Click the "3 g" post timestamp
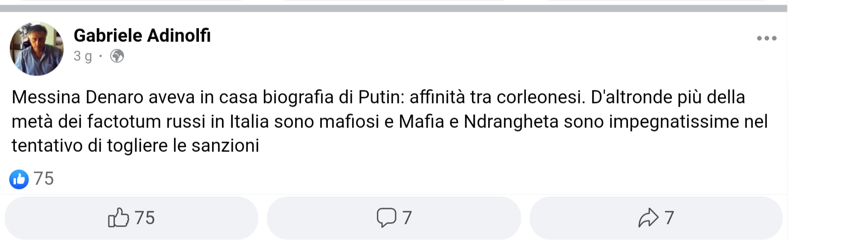This screenshot has width=868, height=241. point(83,56)
